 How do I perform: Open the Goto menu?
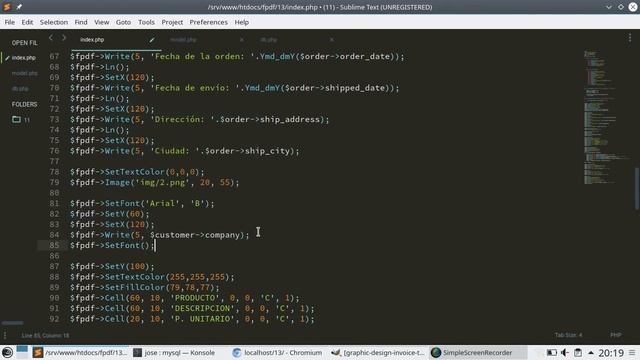(x=123, y=22)
